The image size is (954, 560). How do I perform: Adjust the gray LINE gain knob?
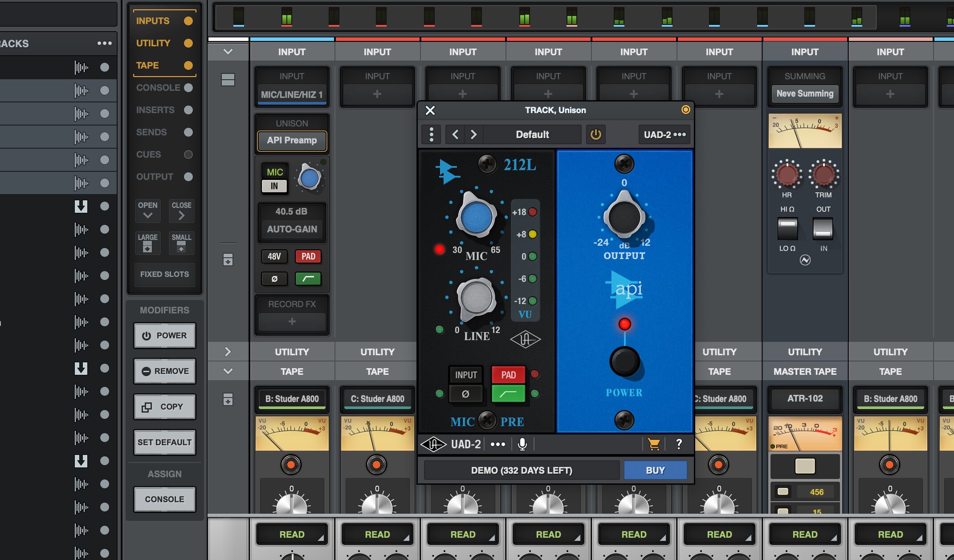point(477,298)
